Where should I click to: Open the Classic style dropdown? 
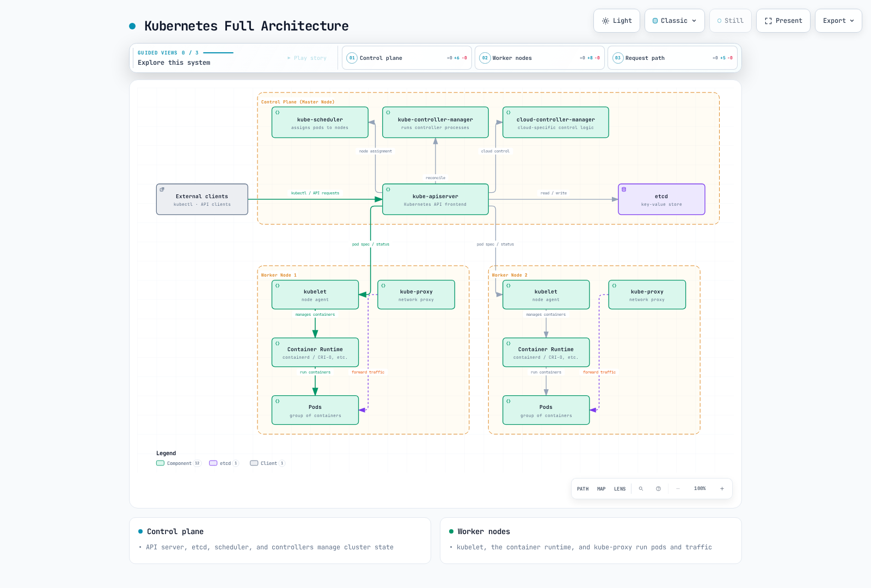(674, 21)
